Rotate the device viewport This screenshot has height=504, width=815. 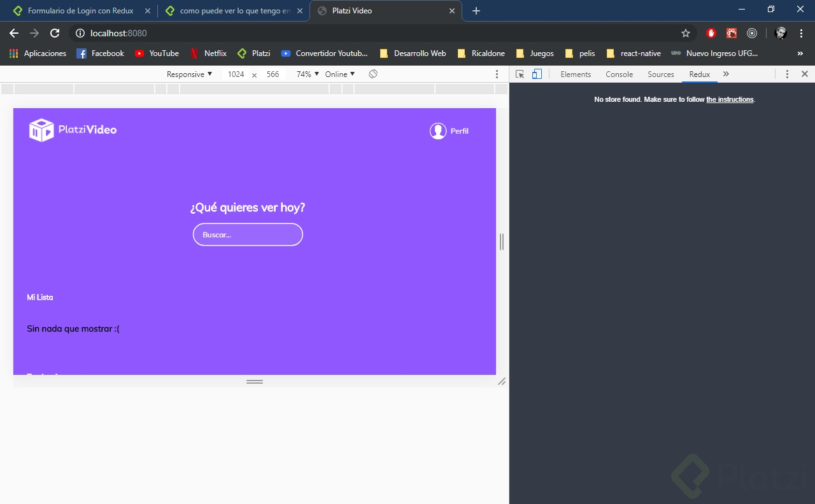[373, 74]
